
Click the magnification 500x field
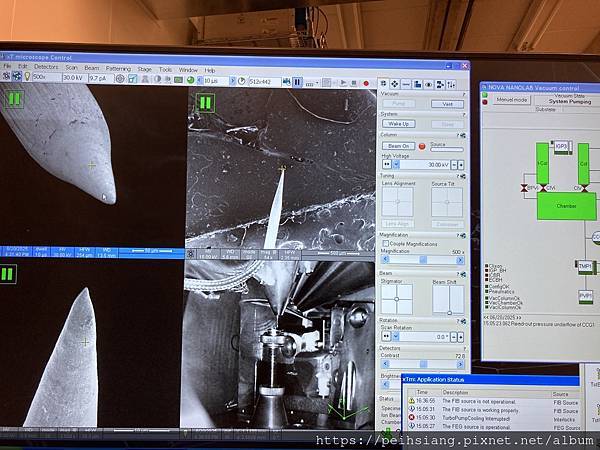(46, 77)
